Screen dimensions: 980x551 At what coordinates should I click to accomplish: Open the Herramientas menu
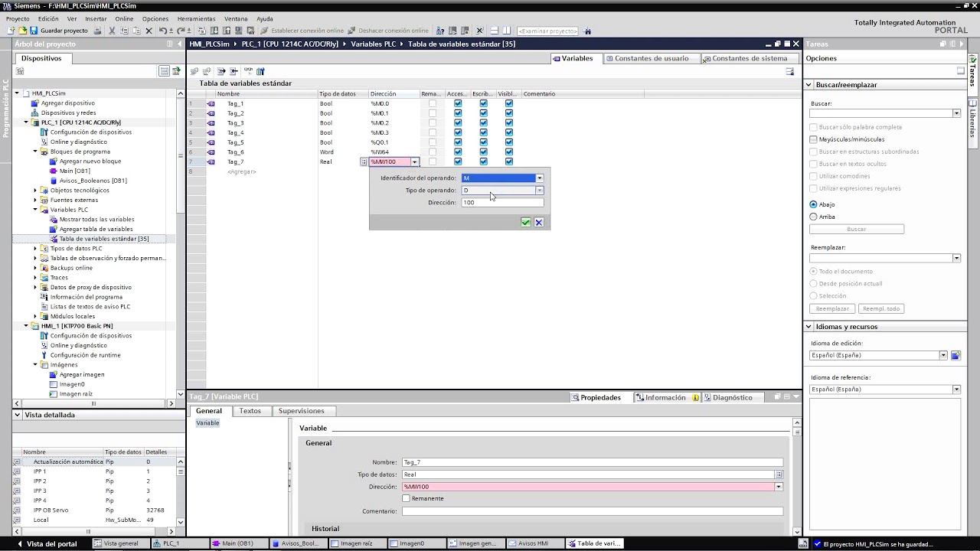point(196,19)
